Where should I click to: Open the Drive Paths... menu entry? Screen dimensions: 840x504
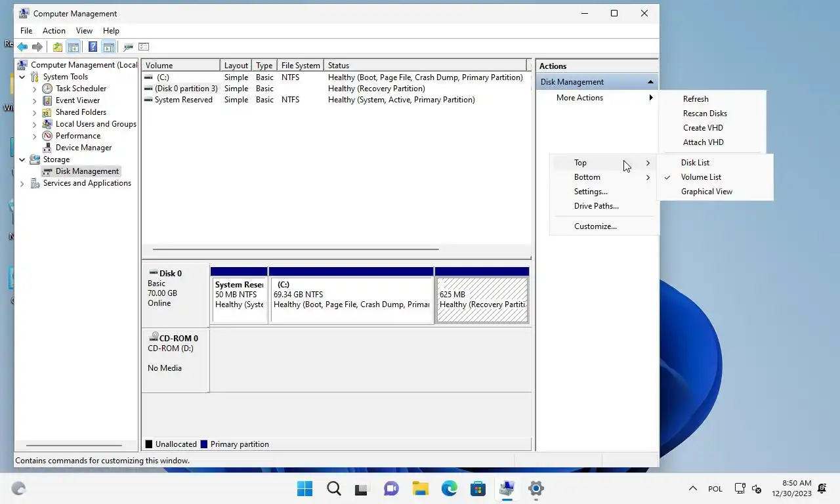(604, 206)
